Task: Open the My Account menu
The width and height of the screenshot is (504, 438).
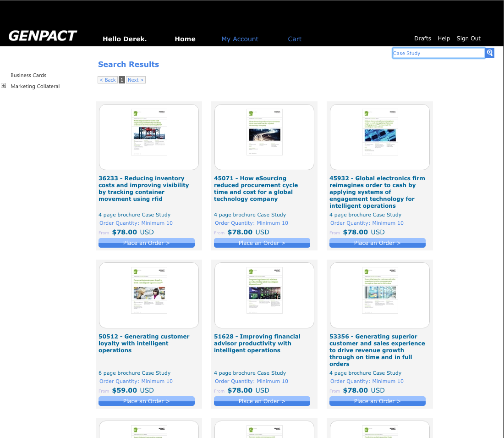Action: click(240, 39)
